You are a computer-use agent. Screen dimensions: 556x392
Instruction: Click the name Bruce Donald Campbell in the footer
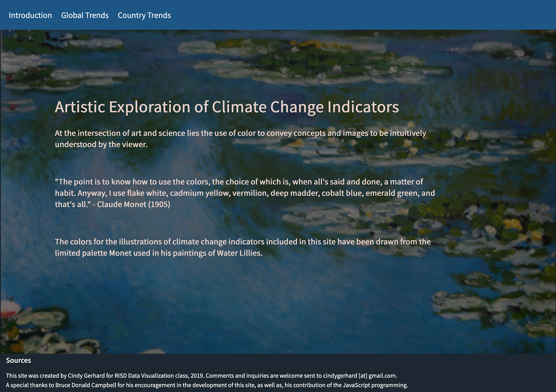tap(86, 385)
